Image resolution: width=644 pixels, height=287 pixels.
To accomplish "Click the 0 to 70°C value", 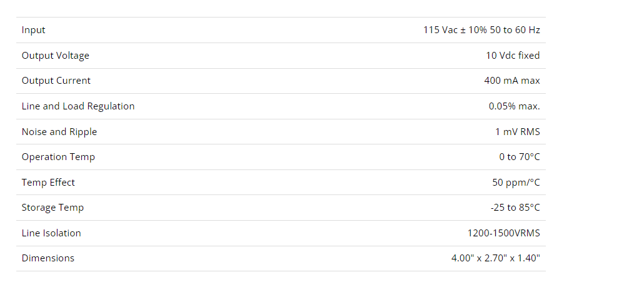I will click(520, 157).
